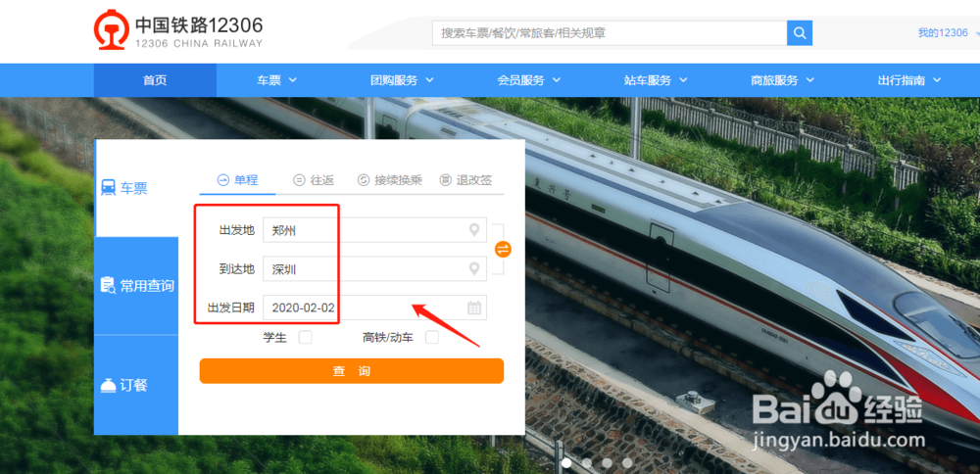Tick the 学生 student checkbox
This screenshot has width=980, height=474.
coord(305,338)
